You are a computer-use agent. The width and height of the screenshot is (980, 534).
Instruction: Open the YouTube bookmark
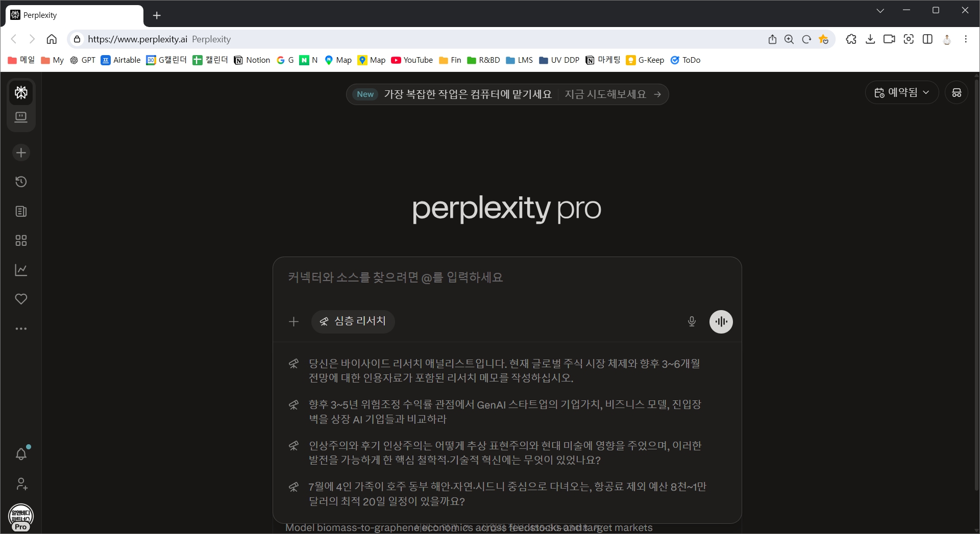412,60
